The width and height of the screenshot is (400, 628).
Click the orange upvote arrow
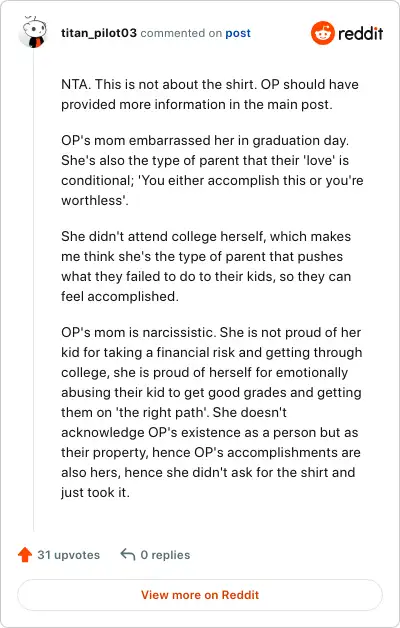25,555
